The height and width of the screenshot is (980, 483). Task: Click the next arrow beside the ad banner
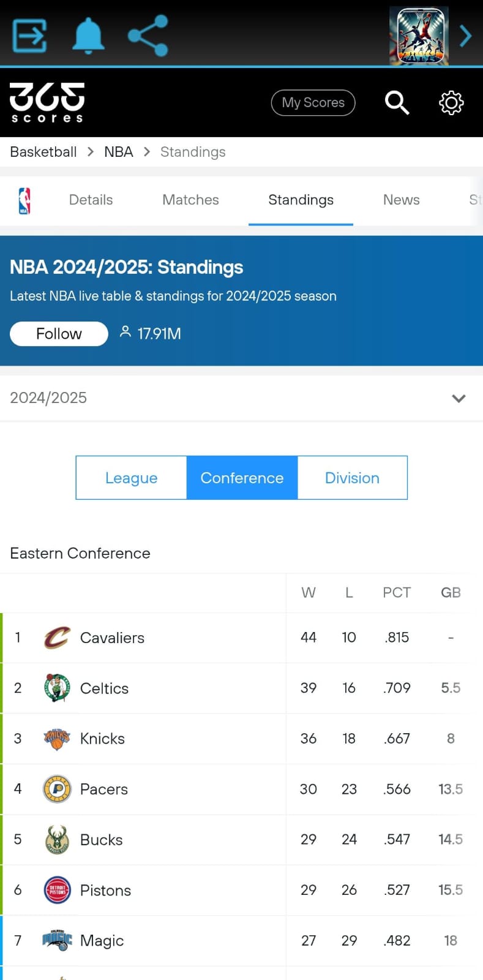[x=466, y=36]
